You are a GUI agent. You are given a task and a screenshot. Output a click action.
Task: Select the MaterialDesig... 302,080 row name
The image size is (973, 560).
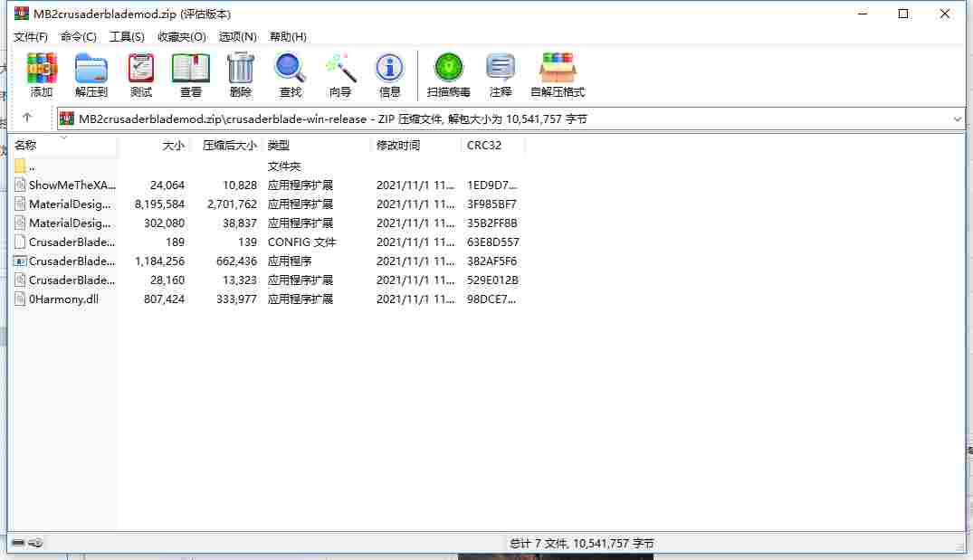[x=70, y=223]
